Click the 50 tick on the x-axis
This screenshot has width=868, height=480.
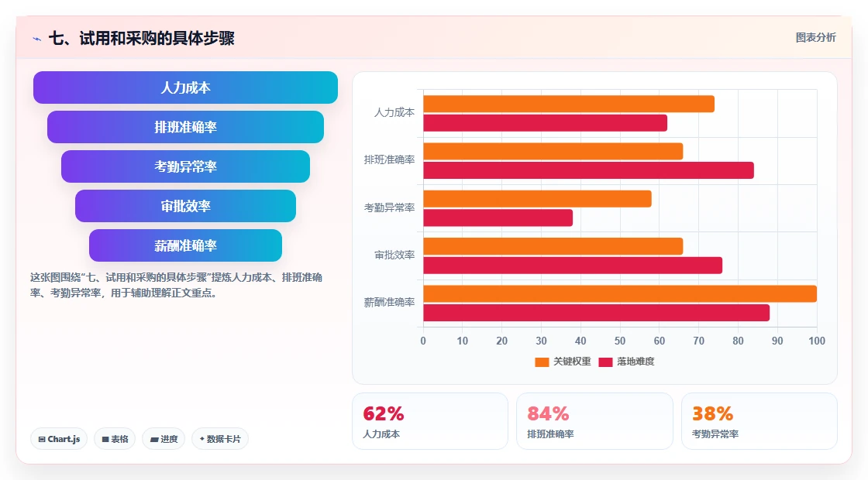click(620, 341)
